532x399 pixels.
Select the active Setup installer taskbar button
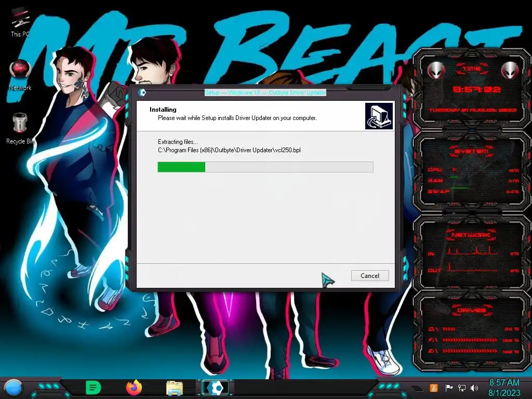(x=215, y=388)
